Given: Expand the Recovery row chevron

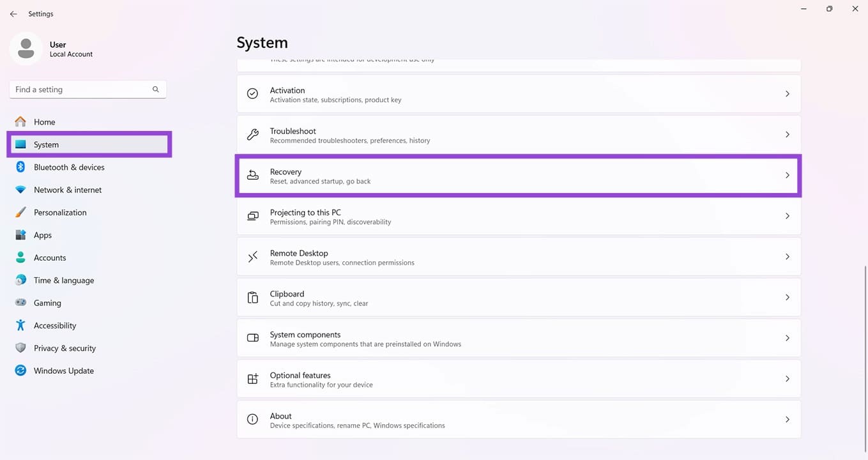Looking at the screenshot, I should 787,175.
